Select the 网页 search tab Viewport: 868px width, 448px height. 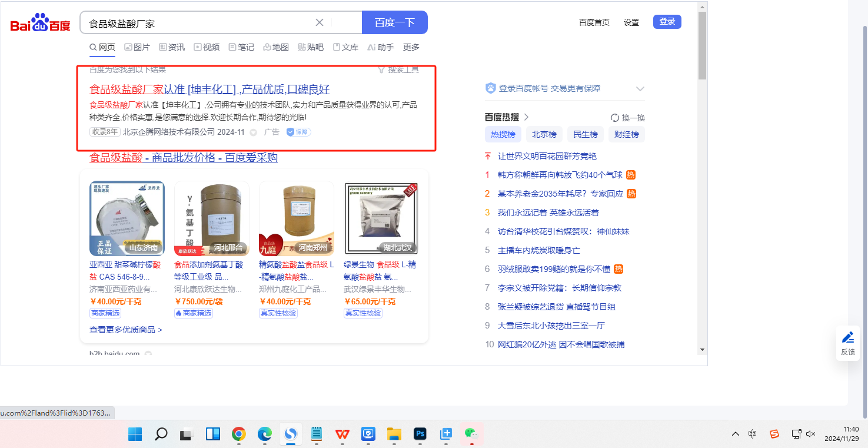[102, 47]
